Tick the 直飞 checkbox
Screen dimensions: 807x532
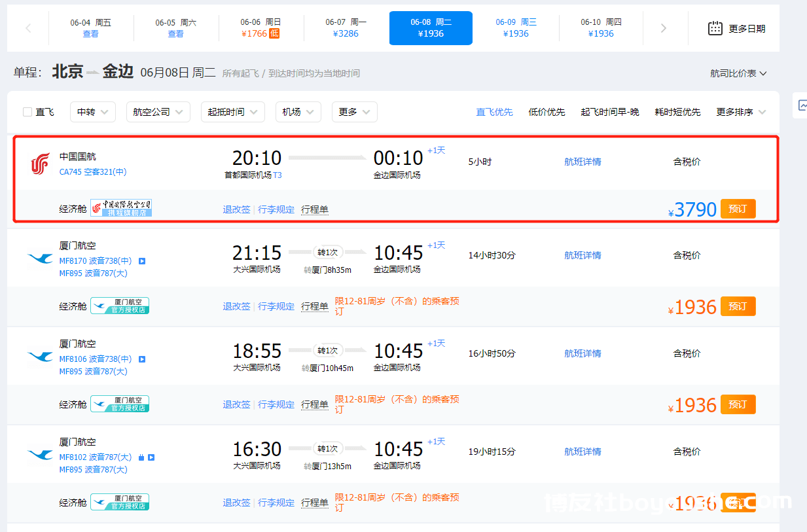tap(27, 112)
